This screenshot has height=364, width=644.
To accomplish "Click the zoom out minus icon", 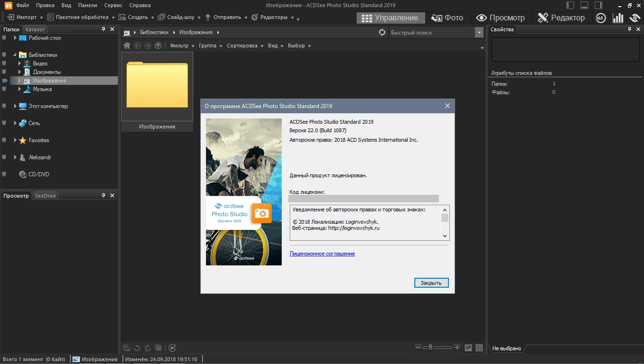I will 419,347.
